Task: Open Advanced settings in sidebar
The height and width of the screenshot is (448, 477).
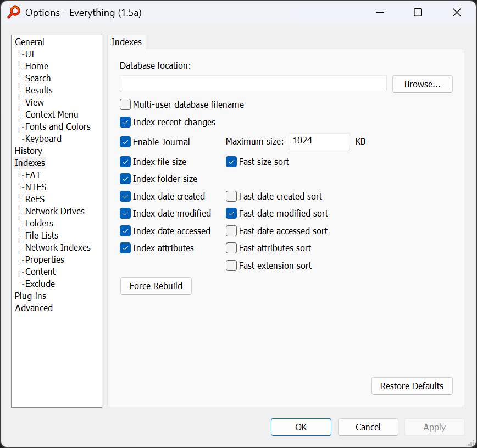Action: coord(34,308)
